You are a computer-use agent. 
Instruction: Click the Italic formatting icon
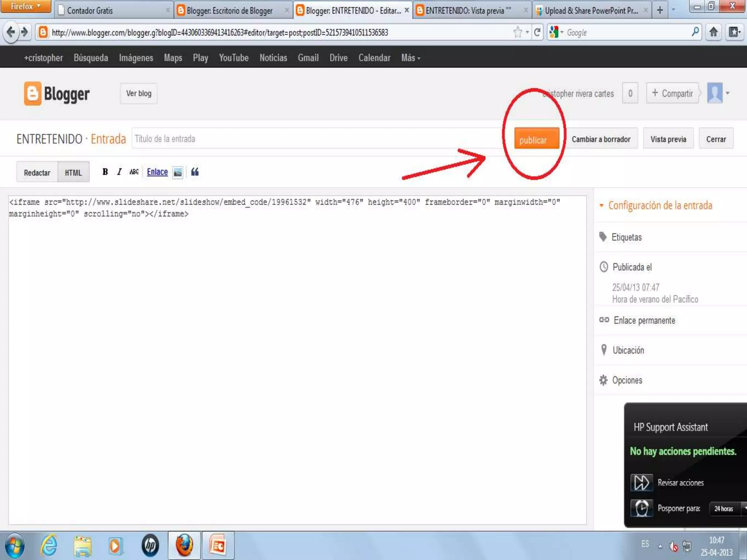point(119,172)
